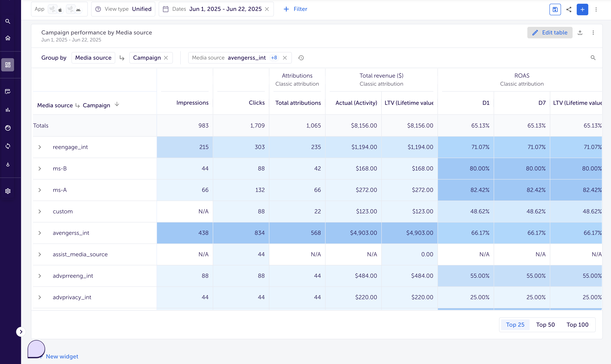Image resolution: width=611 pixels, height=364 pixels.
Task: Click the save dashboard icon at top right
Action: coord(555,9)
